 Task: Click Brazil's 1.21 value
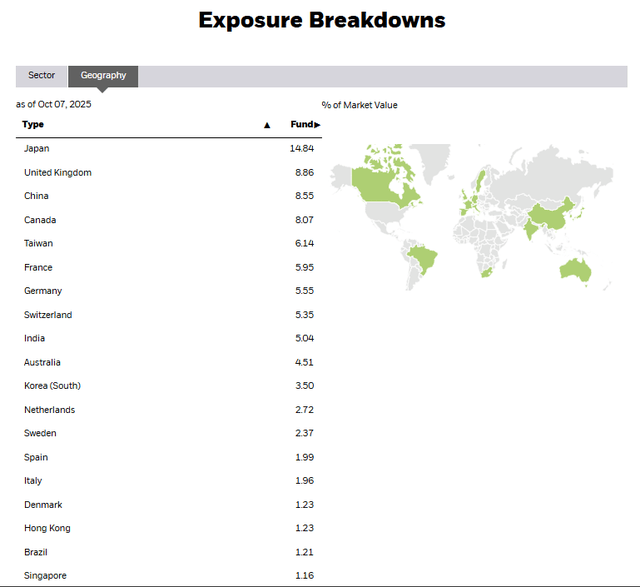[x=304, y=552]
